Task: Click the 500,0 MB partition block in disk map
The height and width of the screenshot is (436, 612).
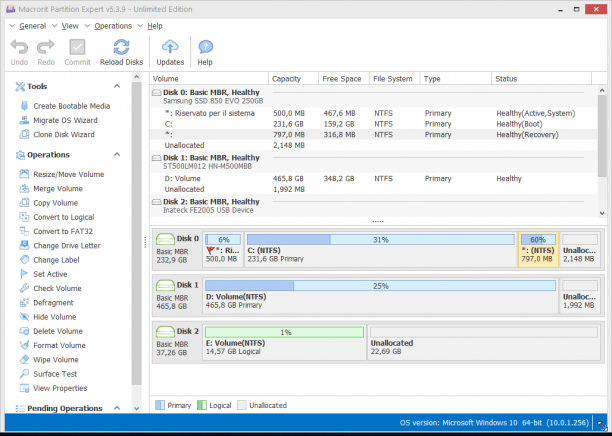Action: pos(223,249)
